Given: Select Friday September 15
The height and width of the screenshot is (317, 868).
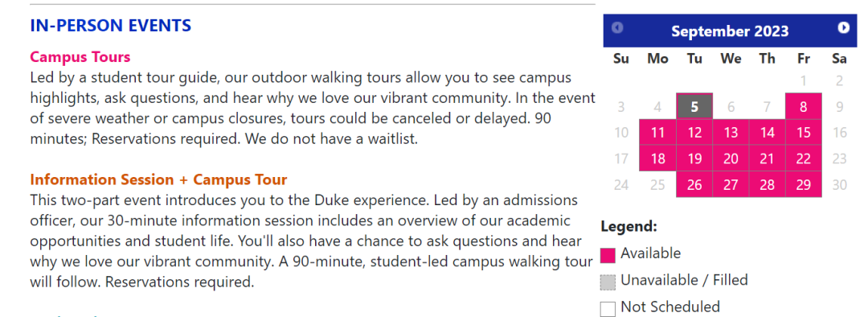Looking at the screenshot, I should pos(803,133).
